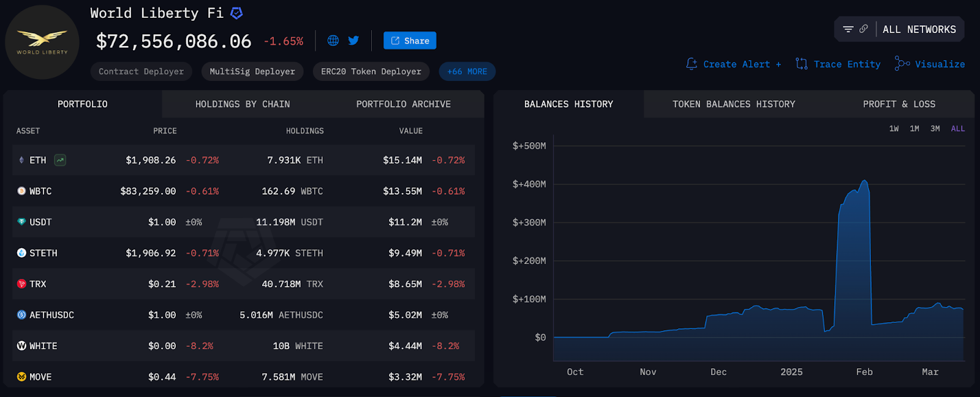Click the TRX token icon

(x=21, y=284)
